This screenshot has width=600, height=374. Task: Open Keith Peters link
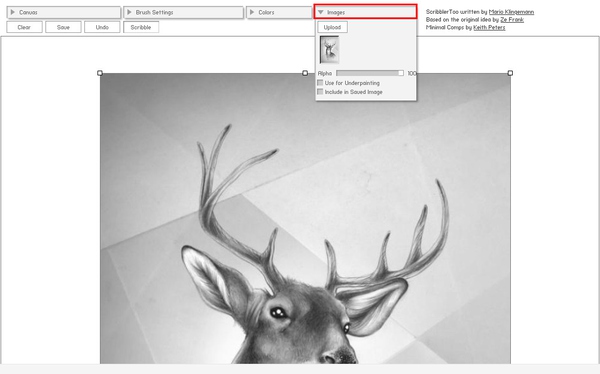click(489, 28)
